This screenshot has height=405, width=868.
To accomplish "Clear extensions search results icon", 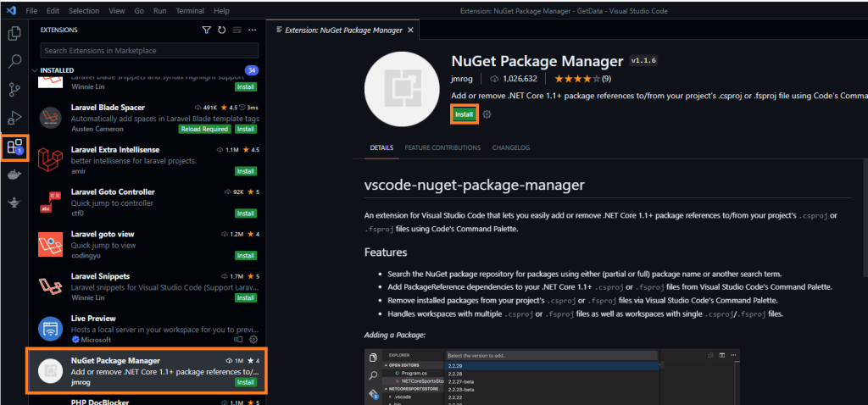I will pos(237,30).
